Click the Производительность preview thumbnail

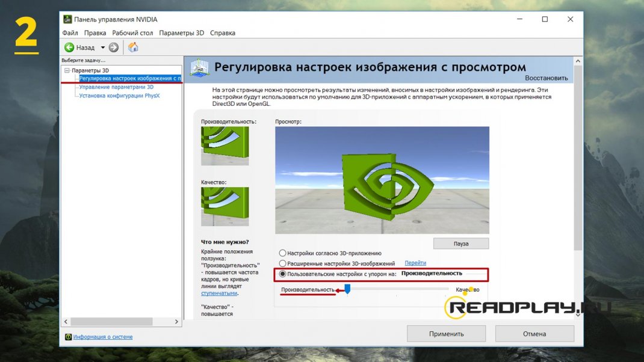click(224, 146)
